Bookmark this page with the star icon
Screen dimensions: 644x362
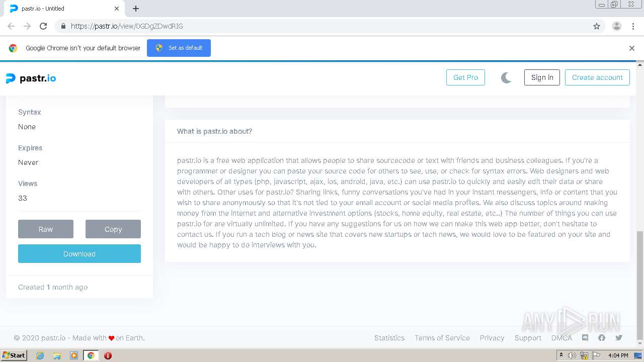(x=597, y=26)
